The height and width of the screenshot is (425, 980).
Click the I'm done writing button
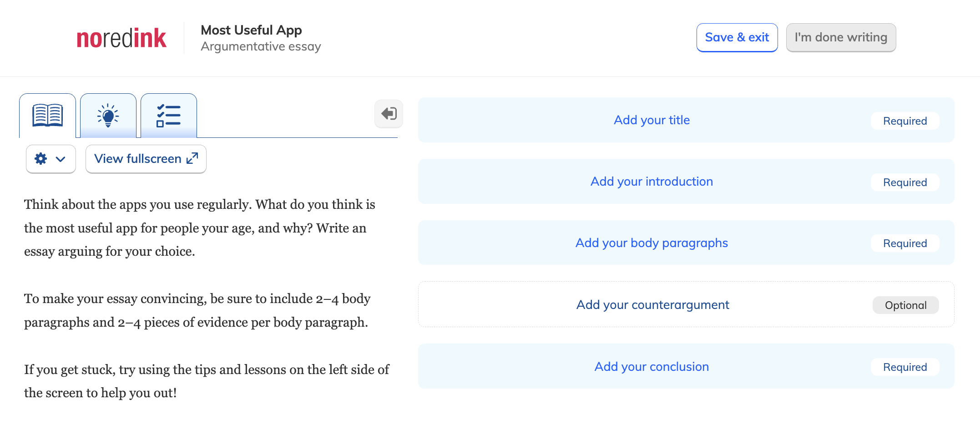point(841,37)
